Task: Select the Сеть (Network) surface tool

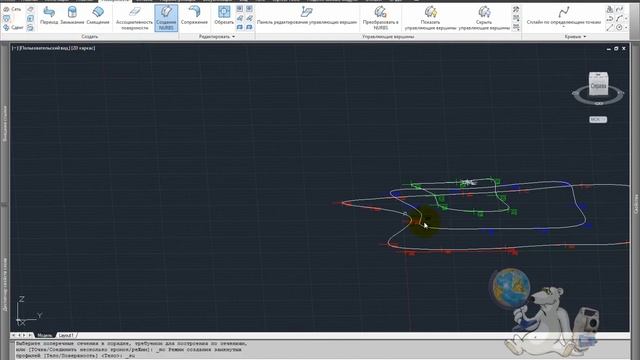Action: tap(12, 9)
